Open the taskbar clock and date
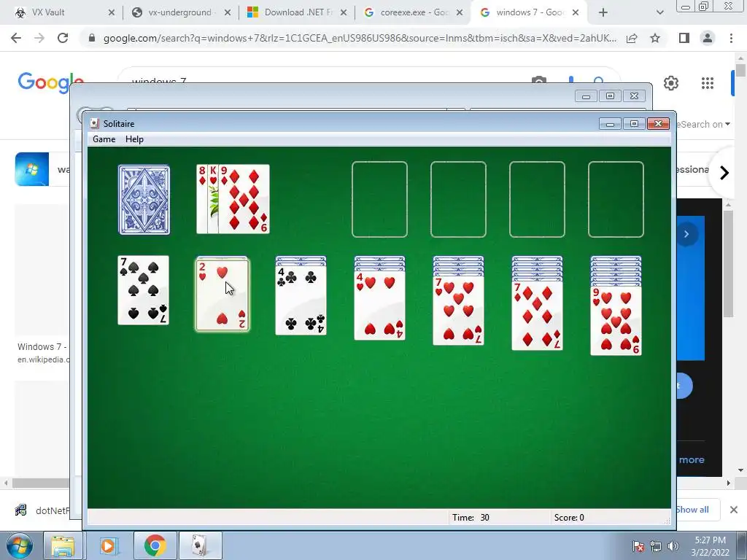This screenshot has width=747, height=560. pyautogui.click(x=710, y=546)
